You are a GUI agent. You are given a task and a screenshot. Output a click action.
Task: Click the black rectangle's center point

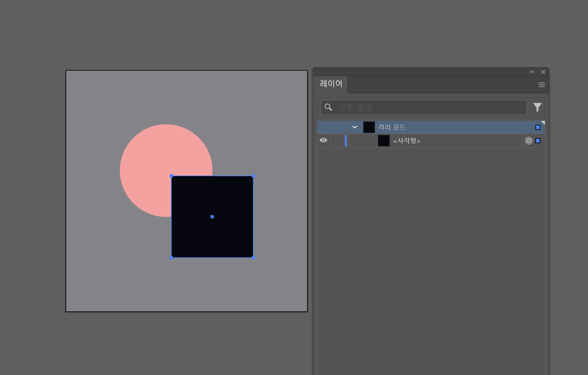212,217
